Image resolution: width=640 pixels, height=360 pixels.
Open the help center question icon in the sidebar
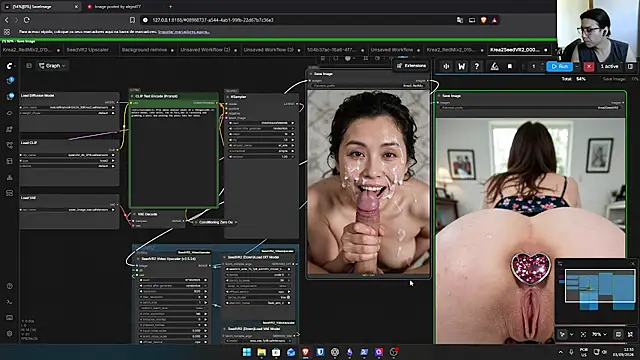point(10,286)
